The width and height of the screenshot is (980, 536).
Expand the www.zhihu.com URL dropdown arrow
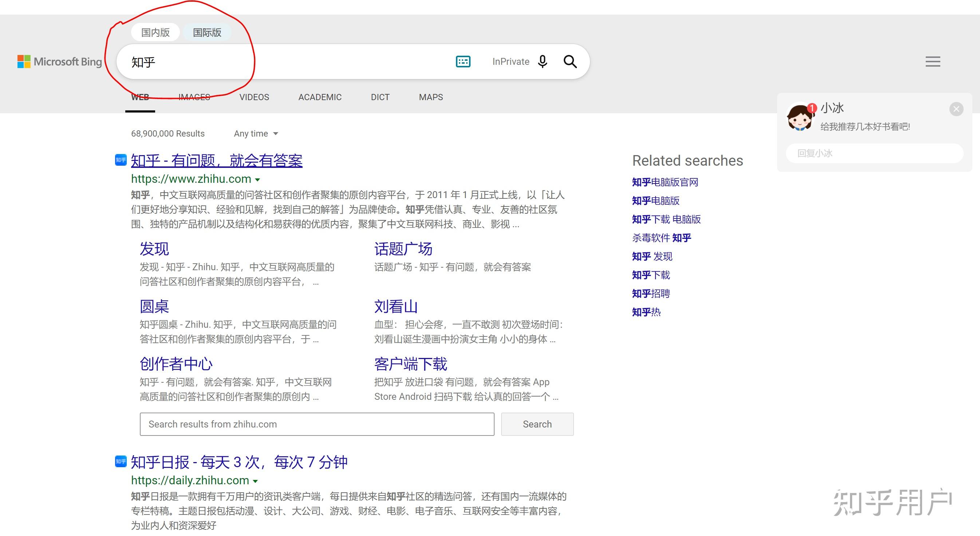(257, 180)
